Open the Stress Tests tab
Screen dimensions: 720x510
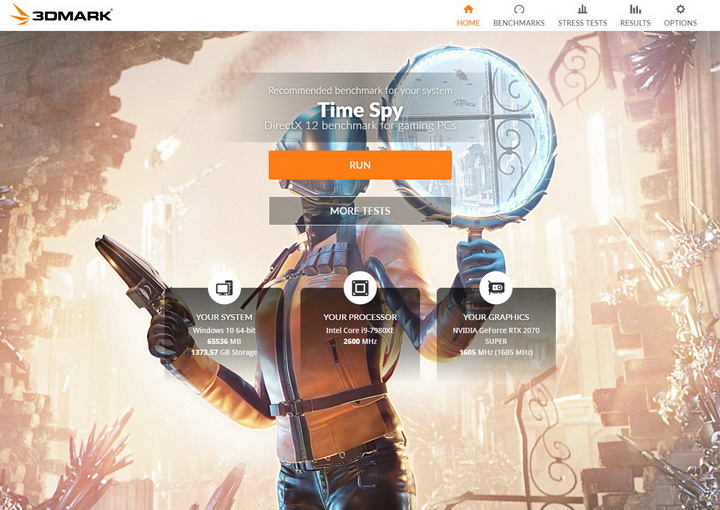[x=582, y=16]
